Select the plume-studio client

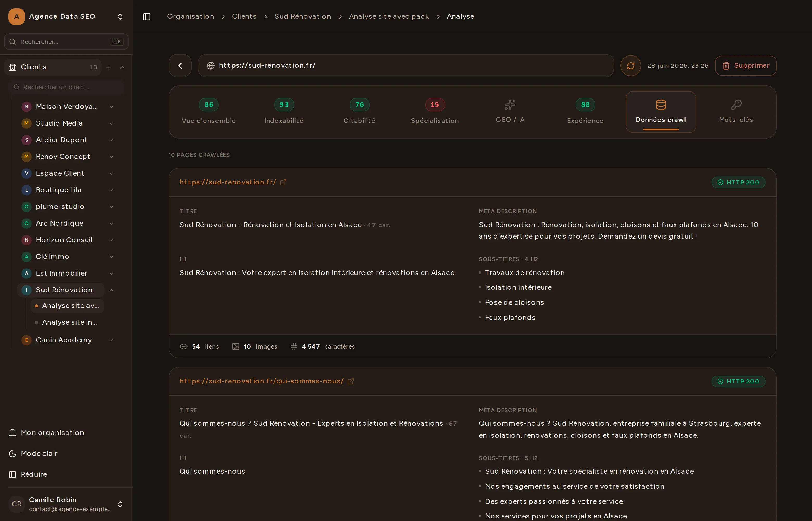tap(61, 207)
